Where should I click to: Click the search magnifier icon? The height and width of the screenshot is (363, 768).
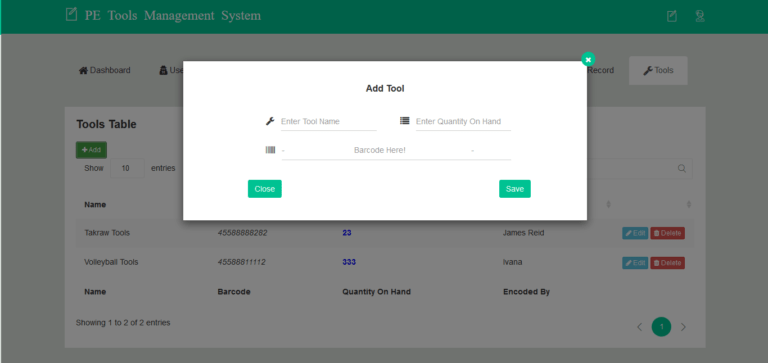coord(681,168)
